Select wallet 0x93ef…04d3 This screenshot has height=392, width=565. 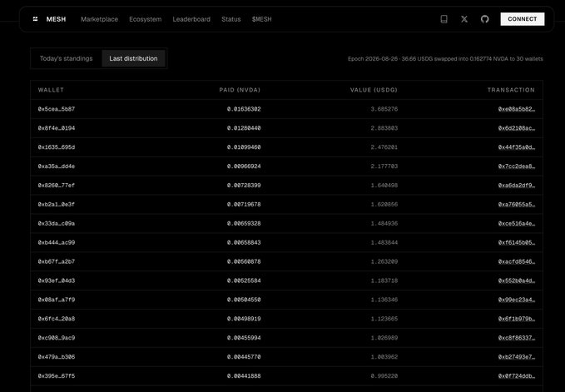click(x=57, y=280)
